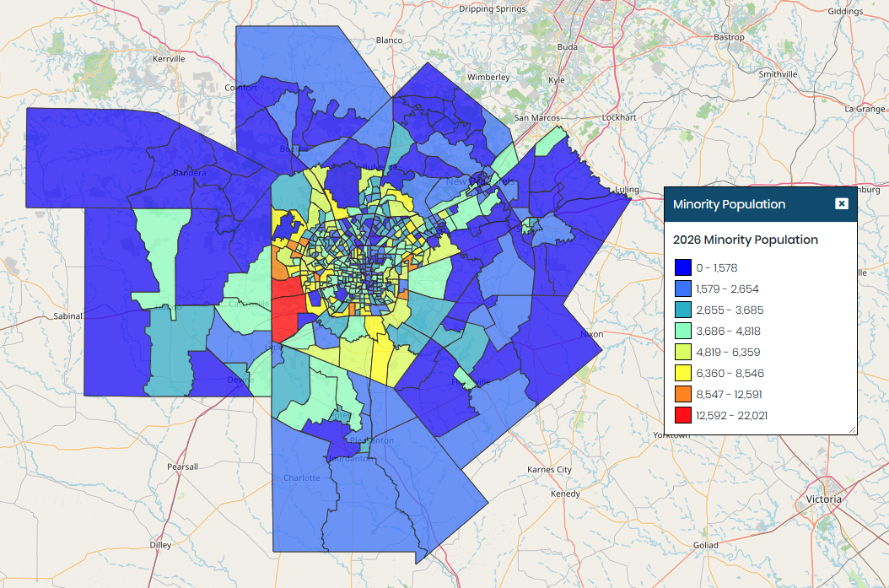This screenshot has height=588, width=889.
Task: Click the Charlotte label on map
Action: (302, 478)
